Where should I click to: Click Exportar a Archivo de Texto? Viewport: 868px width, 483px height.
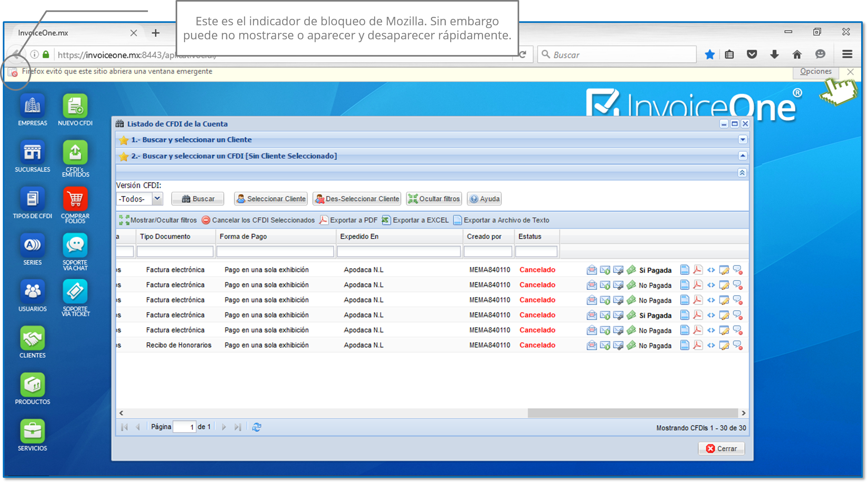coord(501,220)
